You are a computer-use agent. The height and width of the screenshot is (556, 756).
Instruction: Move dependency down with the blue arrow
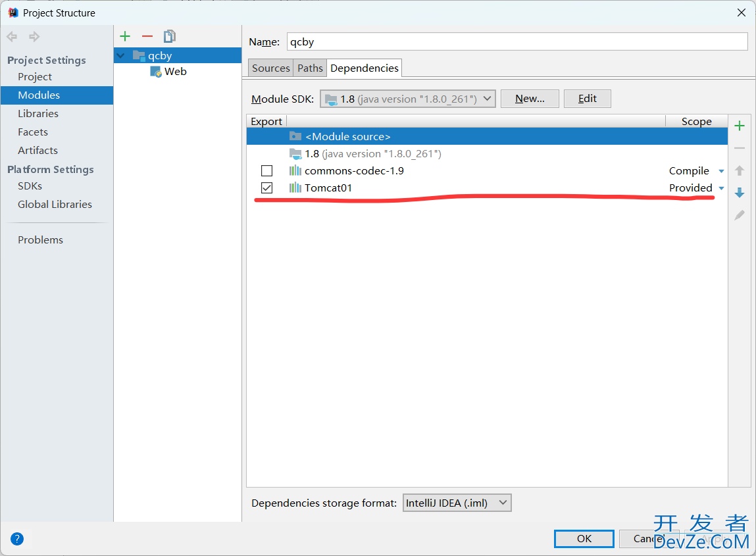739,193
